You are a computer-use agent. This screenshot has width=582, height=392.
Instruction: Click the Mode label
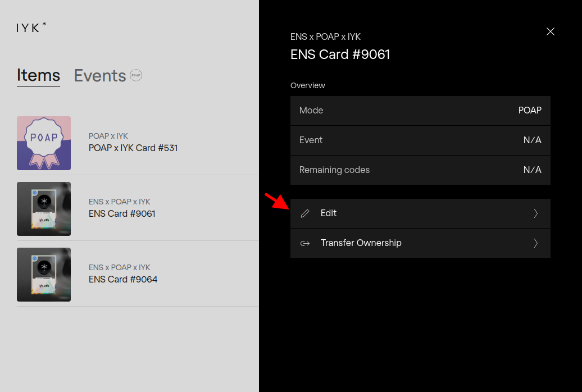(x=311, y=110)
